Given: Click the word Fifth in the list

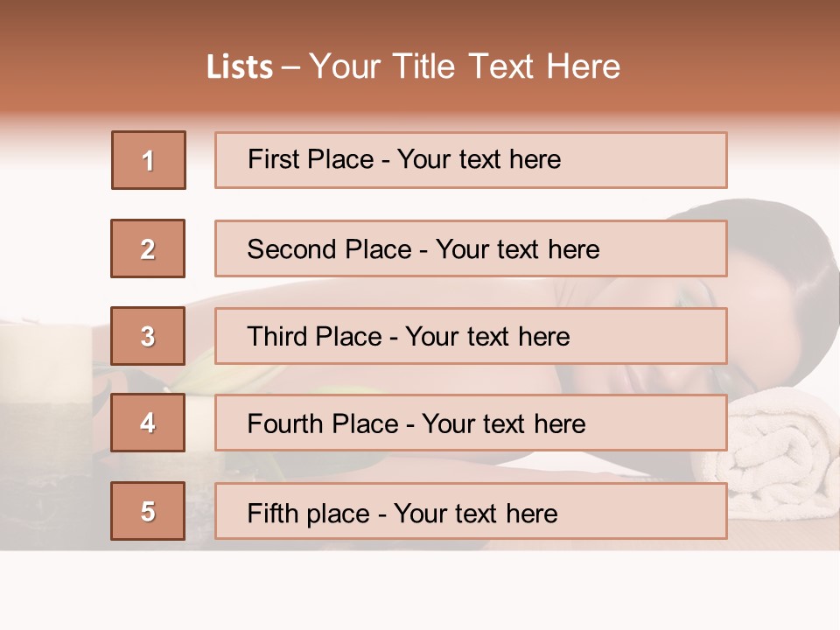Looking at the screenshot, I should [x=274, y=513].
